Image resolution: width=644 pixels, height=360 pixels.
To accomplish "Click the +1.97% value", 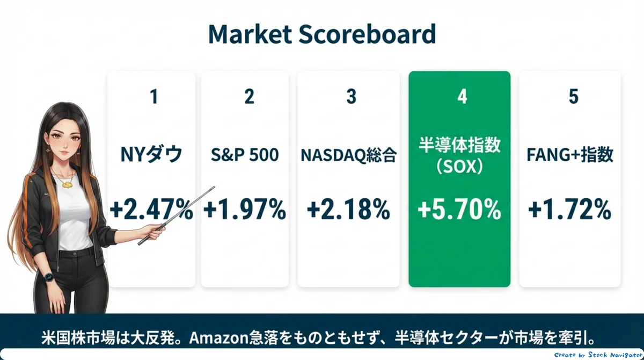I will tap(245, 209).
